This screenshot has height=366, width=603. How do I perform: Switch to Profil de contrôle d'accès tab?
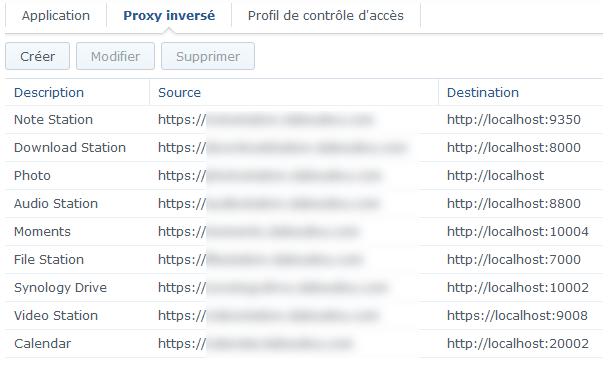326,16
